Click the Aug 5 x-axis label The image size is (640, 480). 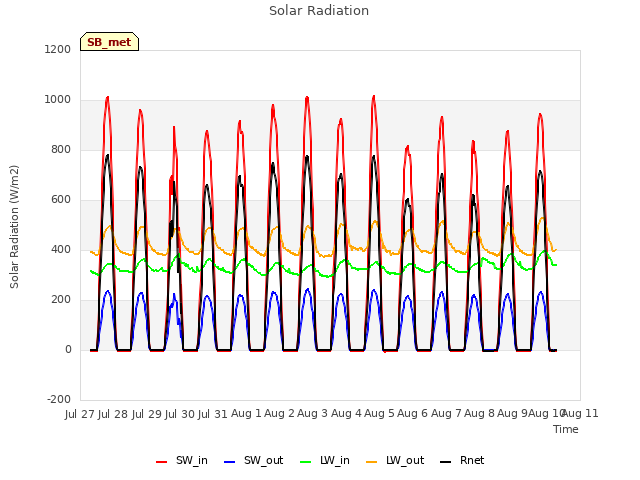pyautogui.click(x=379, y=414)
